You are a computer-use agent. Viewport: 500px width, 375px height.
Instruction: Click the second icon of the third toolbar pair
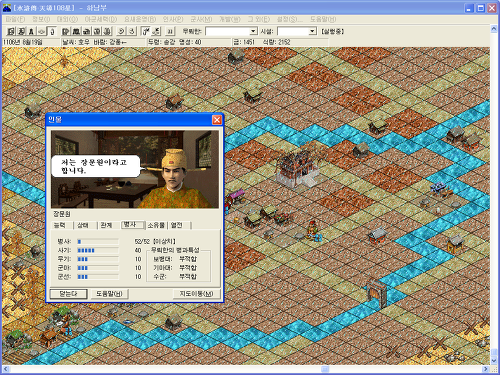132,31
